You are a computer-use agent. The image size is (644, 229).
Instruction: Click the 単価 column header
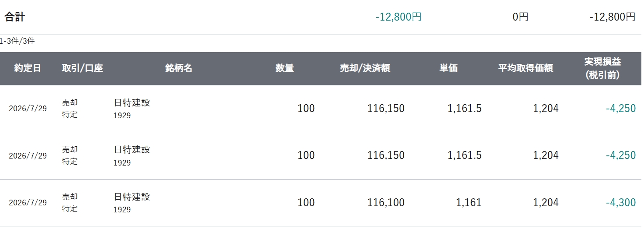[449, 68]
